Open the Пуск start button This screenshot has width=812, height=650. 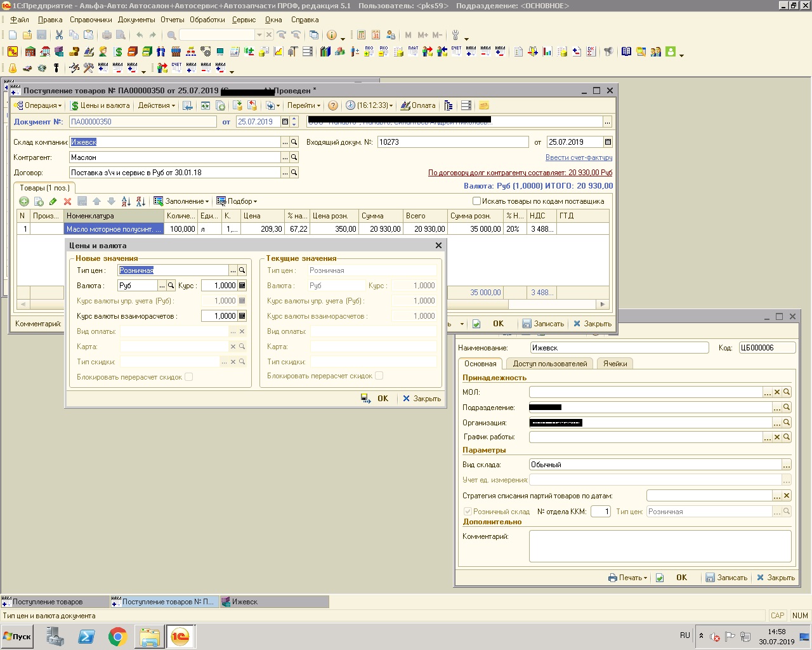(17, 636)
